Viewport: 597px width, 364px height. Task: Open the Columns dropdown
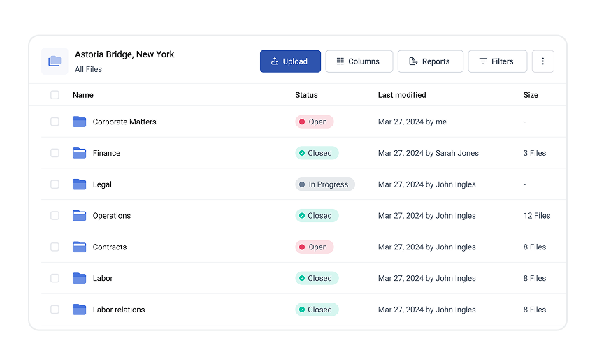tap(359, 61)
